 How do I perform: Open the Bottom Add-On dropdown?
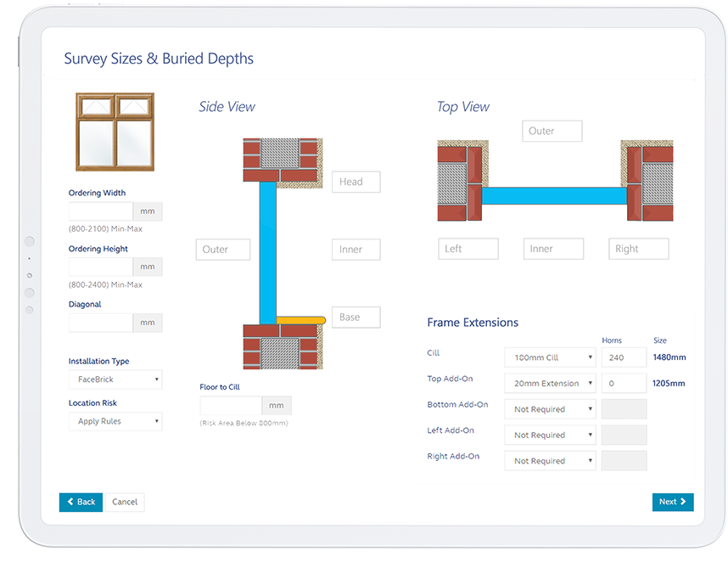[550, 409]
